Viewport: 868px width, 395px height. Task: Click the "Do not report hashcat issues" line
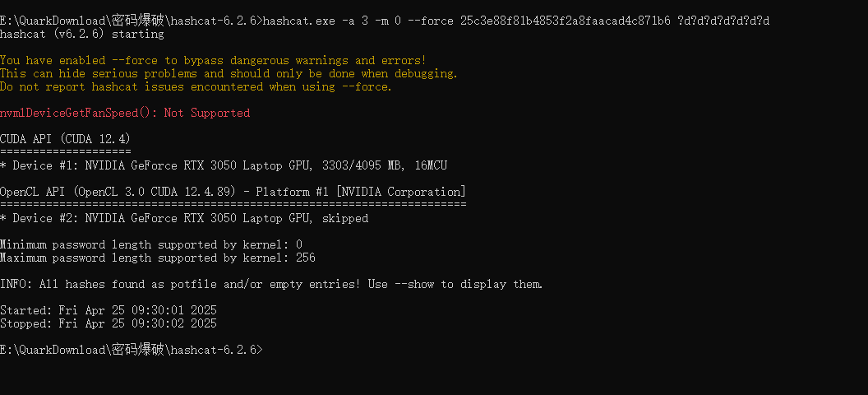(x=196, y=86)
